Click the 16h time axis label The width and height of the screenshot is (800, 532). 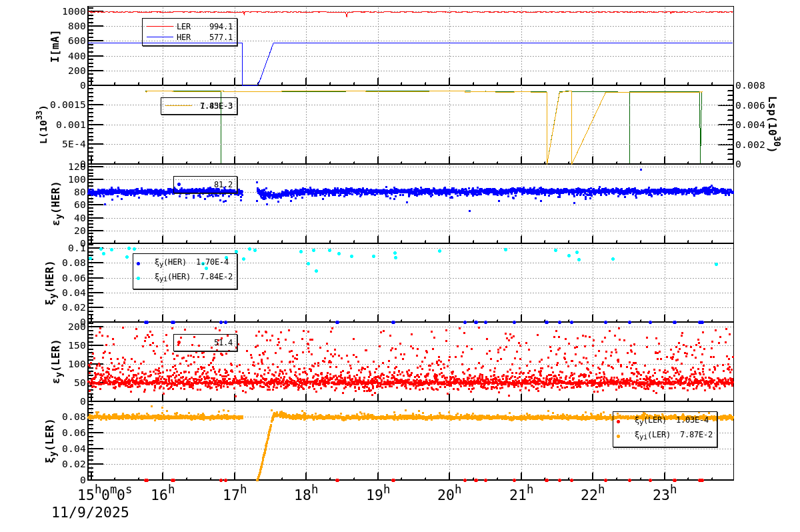pyautogui.click(x=163, y=495)
